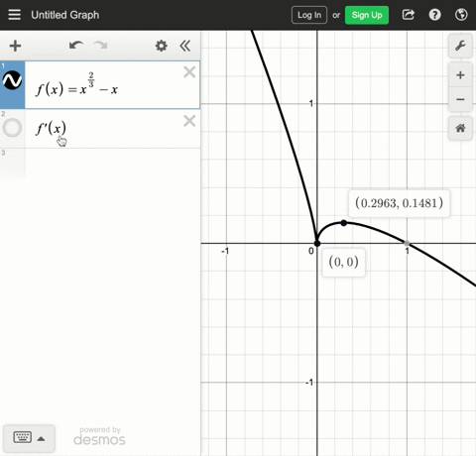Click the gray x-intercept point at x=1
Screen dimensions: 476x456
coord(407,243)
